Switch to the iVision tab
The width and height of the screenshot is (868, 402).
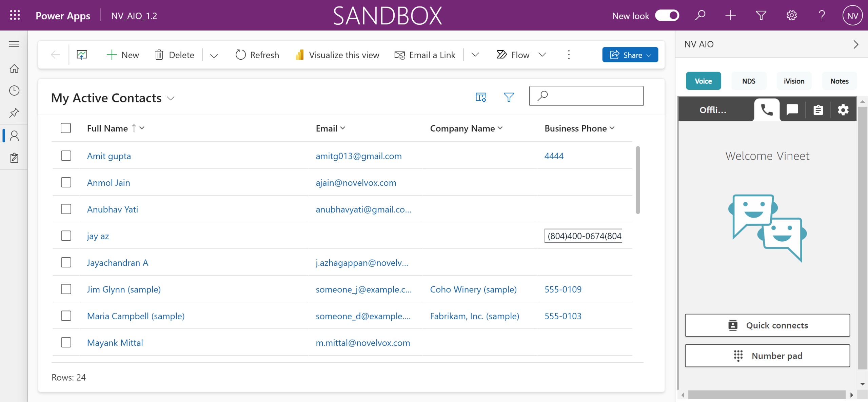[x=794, y=81]
